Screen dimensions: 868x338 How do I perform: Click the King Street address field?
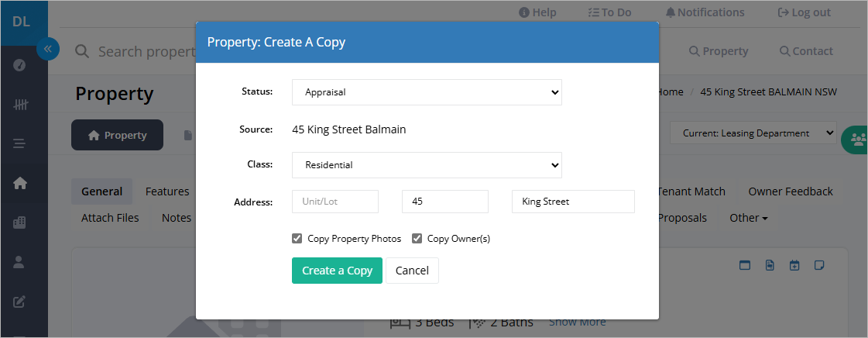pos(573,202)
